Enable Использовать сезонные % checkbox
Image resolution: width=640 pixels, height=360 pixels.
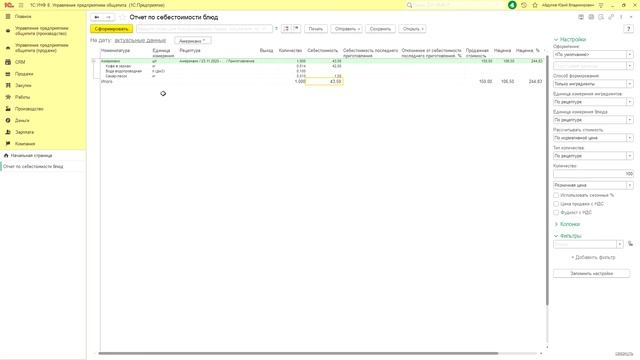556,195
